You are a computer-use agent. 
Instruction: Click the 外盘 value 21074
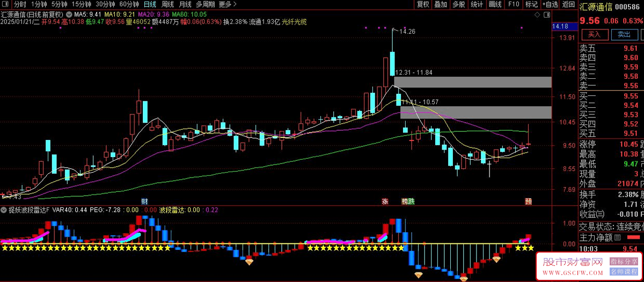click(627, 184)
